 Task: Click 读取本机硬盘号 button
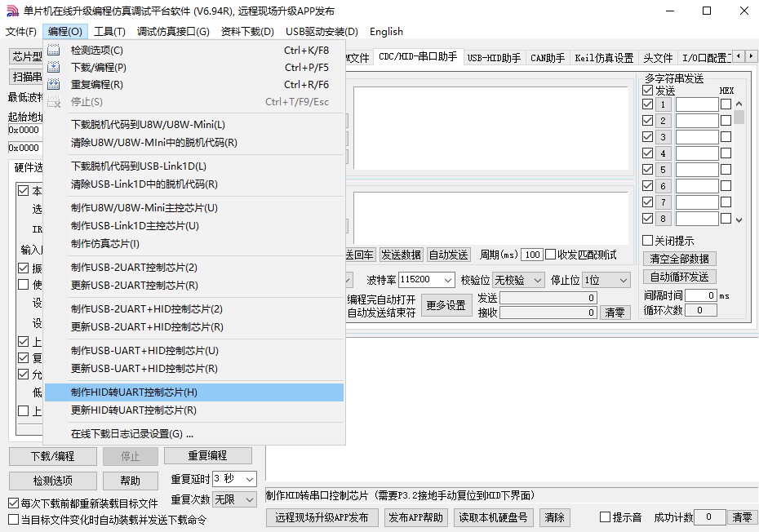[x=493, y=517]
